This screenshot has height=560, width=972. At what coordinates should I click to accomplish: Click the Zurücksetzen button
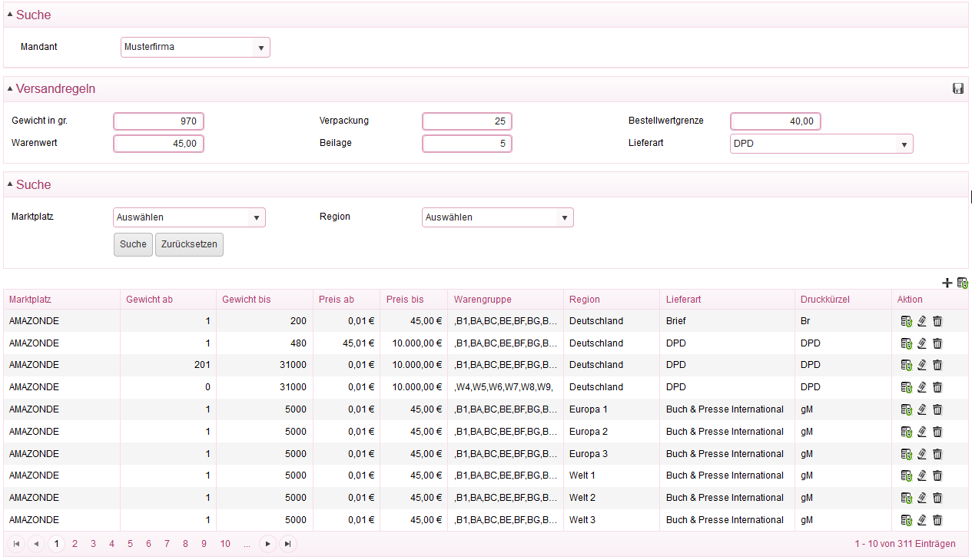tap(189, 244)
